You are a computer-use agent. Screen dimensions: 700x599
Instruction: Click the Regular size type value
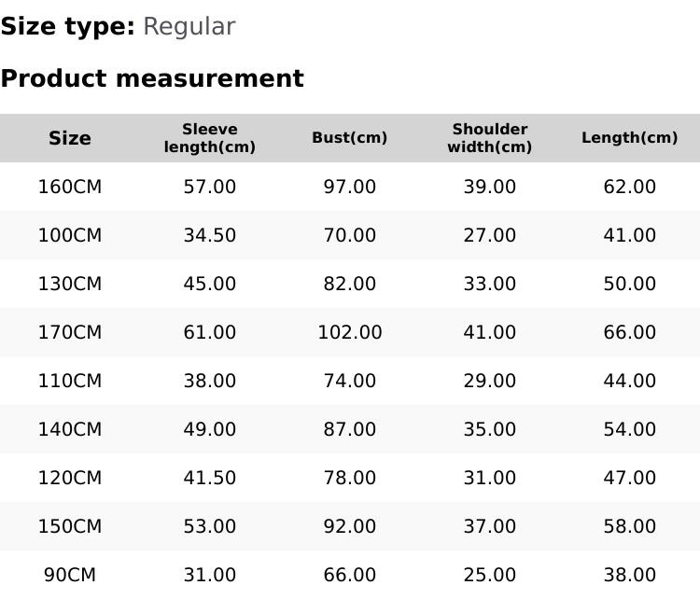pyautogui.click(x=189, y=27)
